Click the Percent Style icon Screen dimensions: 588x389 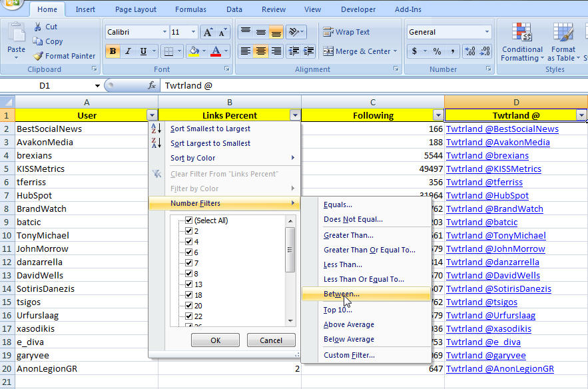pyautogui.click(x=437, y=51)
